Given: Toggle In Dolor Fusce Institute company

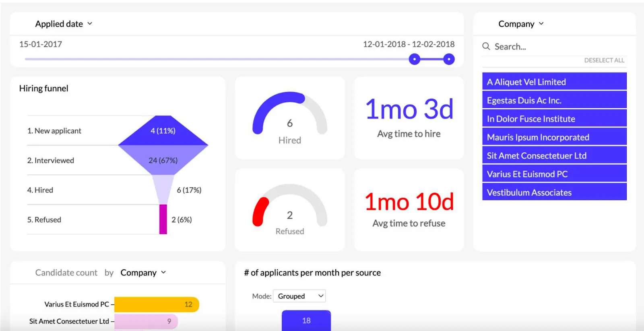Looking at the screenshot, I should [554, 119].
